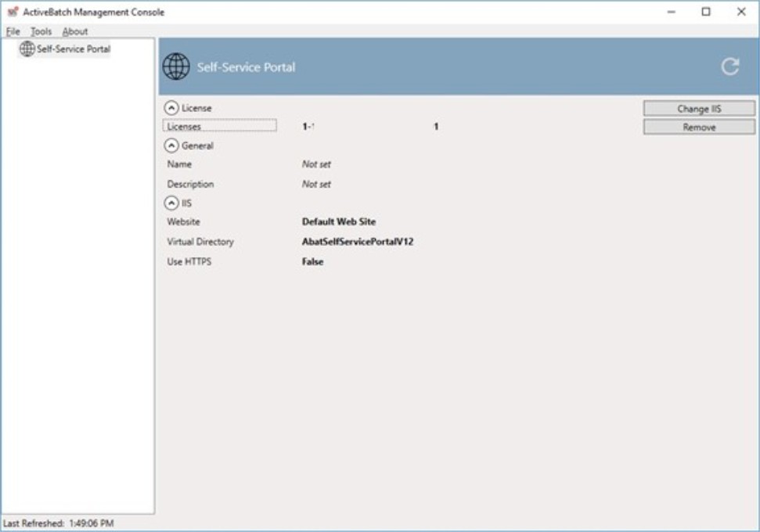
Task: Collapse the License section
Action: tap(171, 107)
